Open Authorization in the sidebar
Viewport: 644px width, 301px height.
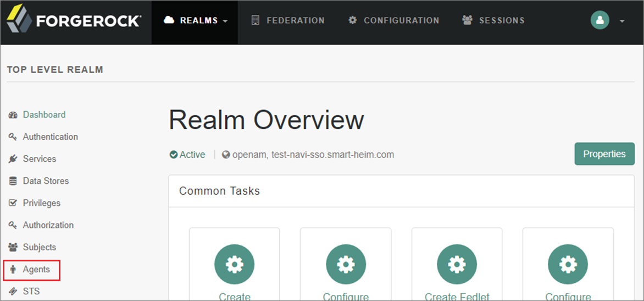[48, 226]
